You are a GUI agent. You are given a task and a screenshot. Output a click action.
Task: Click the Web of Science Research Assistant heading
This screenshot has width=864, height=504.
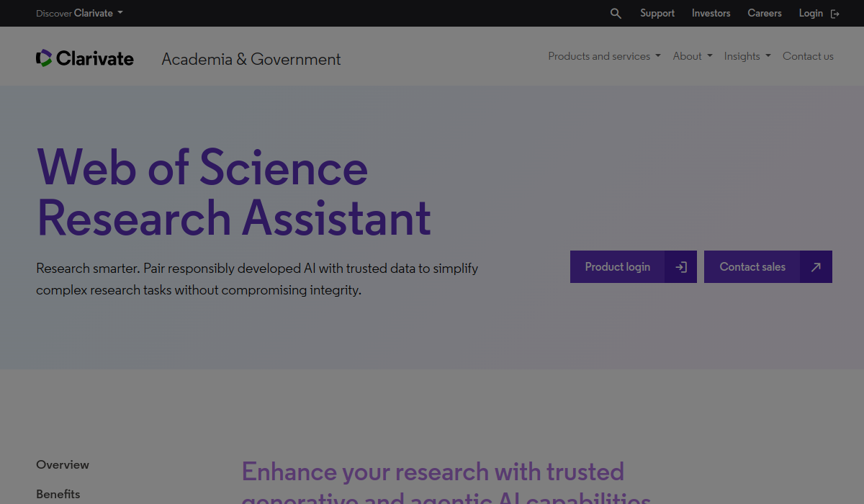pos(234,192)
